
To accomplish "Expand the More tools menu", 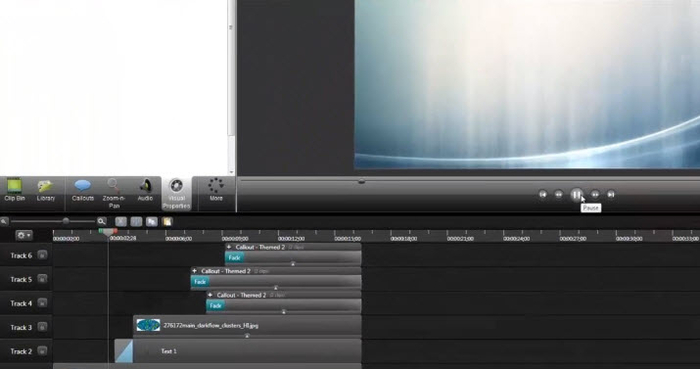I will [216, 190].
